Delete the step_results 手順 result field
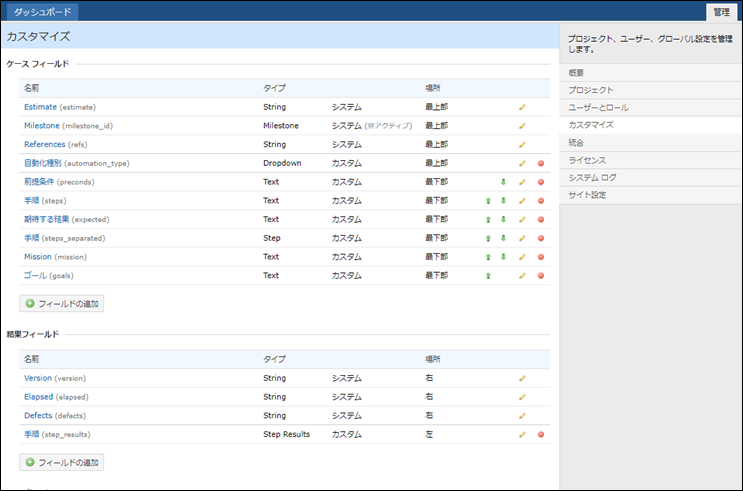This screenshot has width=743, height=491. (x=540, y=435)
